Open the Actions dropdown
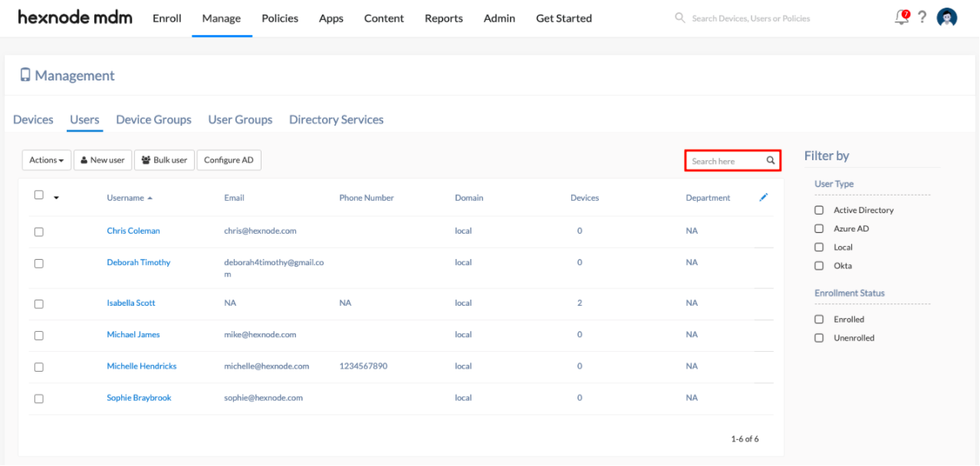Image resolution: width=980 pixels, height=466 pixels. 46,160
